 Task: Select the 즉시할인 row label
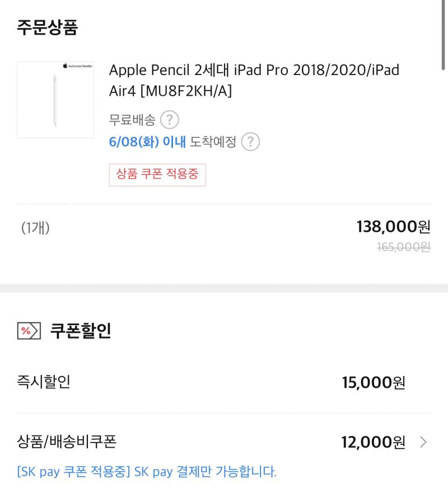44,382
